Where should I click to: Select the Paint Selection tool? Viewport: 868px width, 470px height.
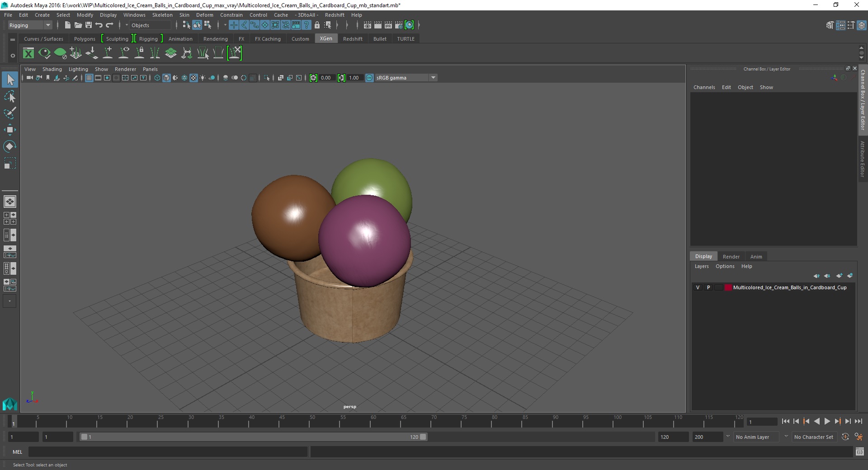pos(10,113)
